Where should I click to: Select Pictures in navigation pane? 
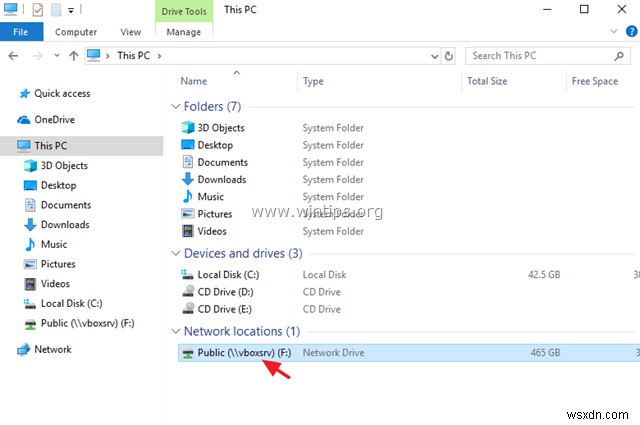[50, 264]
